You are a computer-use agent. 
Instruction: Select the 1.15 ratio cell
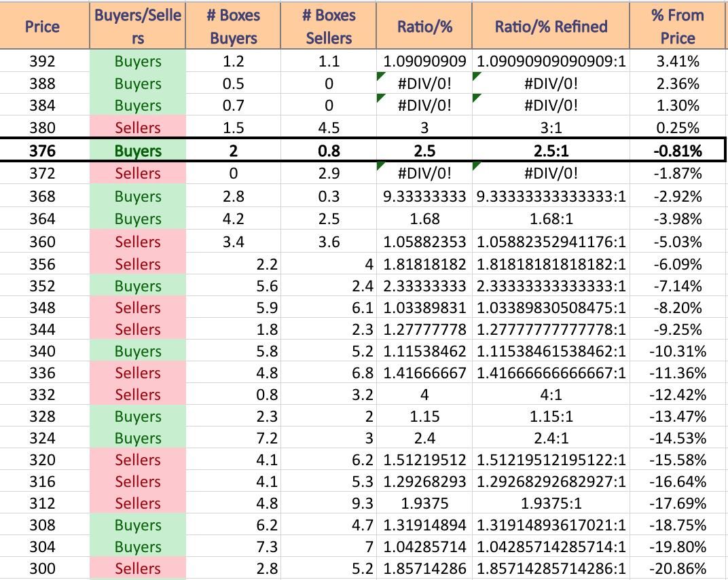424,416
